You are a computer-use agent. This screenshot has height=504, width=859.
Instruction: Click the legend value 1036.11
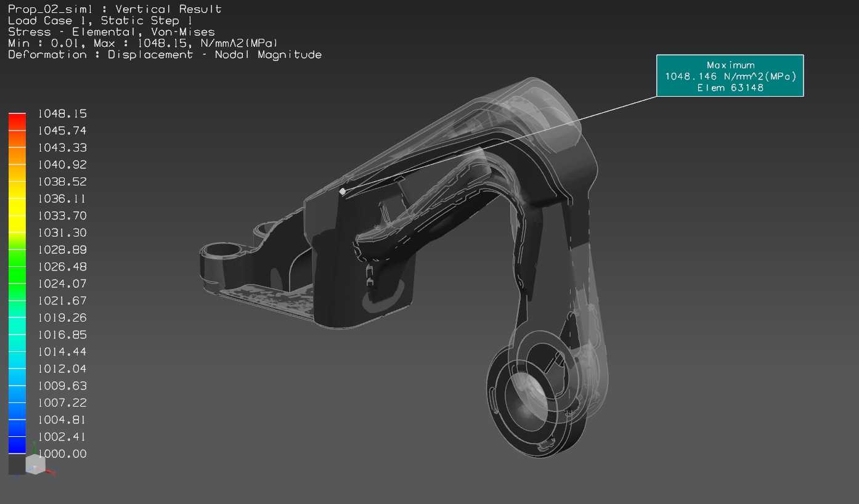click(x=62, y=198)
